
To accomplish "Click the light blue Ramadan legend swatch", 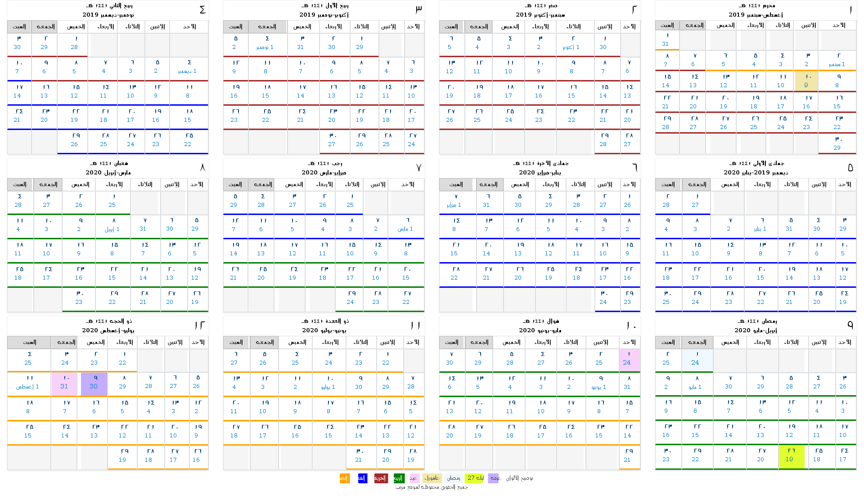I will (453, 478).
